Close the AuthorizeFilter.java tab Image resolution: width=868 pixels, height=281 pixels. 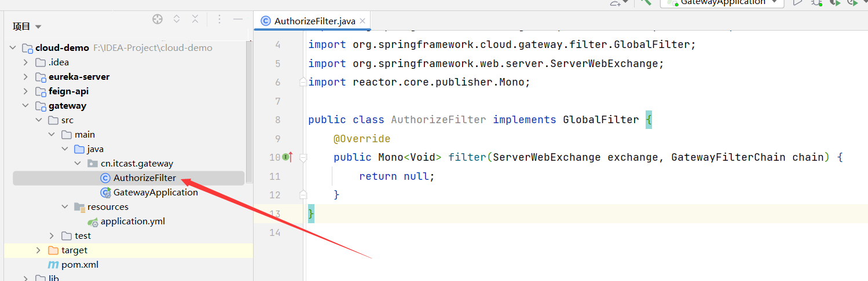pos(363,21)
